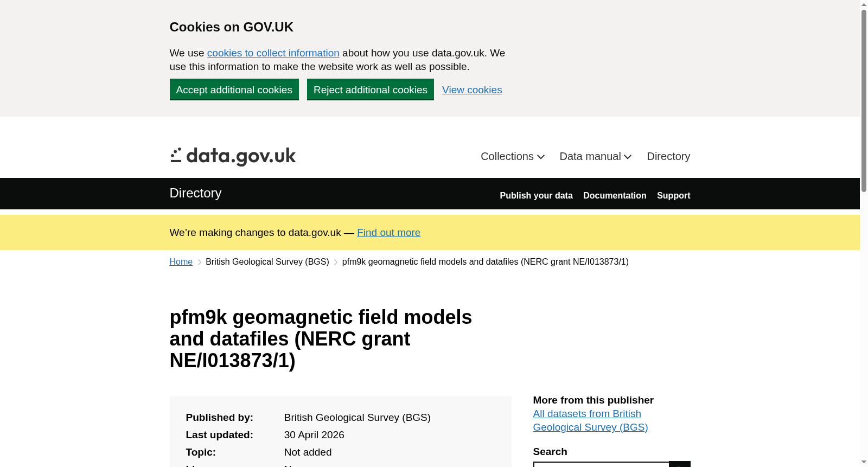Image resolution: width=868 pixels, height=467 pixels.
Task: Click the '30 April 2026' last updated value
Action: 314,435
